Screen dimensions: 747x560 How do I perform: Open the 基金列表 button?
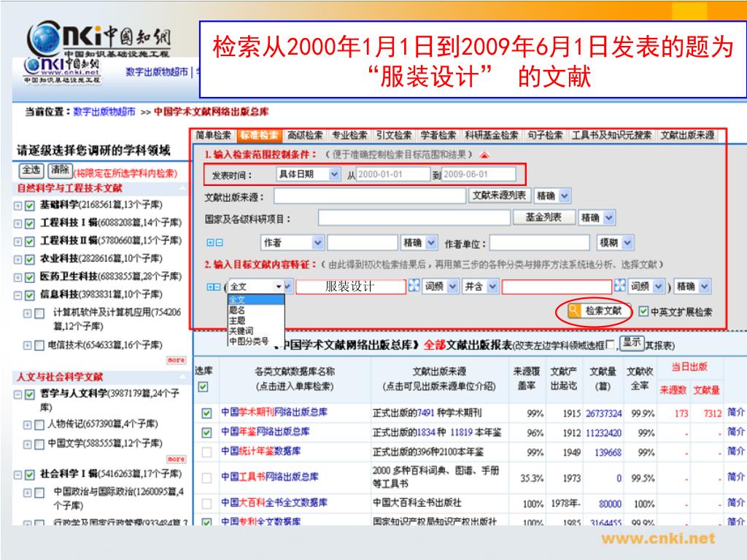(x=543, y=217)
